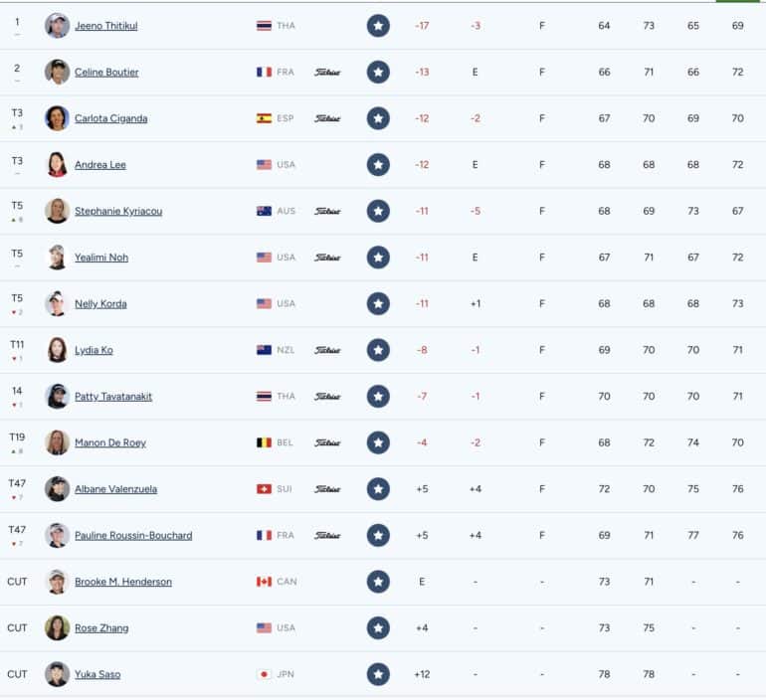Click Titleist logo in Carlota Ciganda row
This screenshot has width=766, height=700.
tap(327, 118)
